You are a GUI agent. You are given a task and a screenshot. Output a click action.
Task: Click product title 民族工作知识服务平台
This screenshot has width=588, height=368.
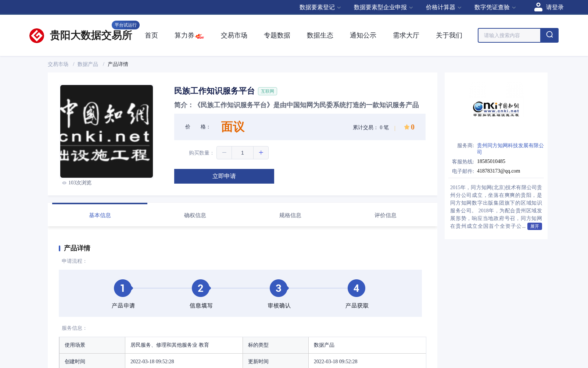click(214, 91)
